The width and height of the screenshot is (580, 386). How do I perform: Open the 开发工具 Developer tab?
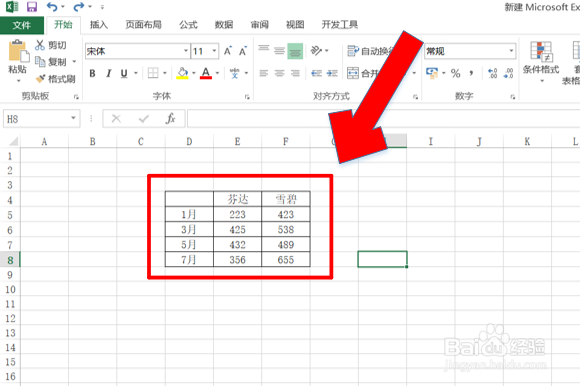(340, 25)
